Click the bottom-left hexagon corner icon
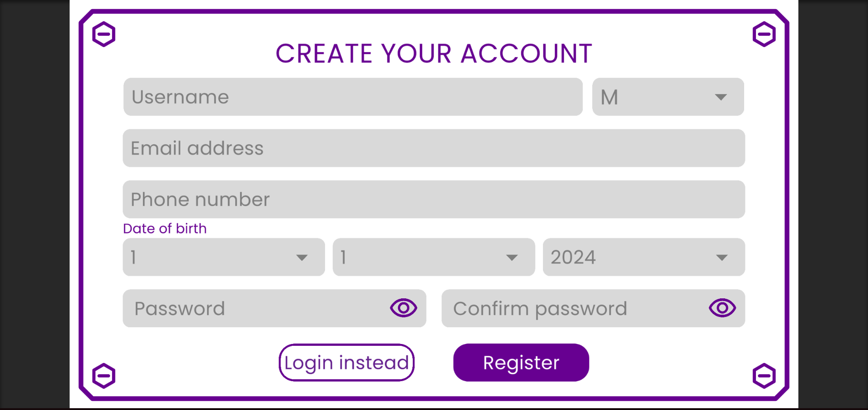This screenshot has height=410, width=868. tap(104, 376)
